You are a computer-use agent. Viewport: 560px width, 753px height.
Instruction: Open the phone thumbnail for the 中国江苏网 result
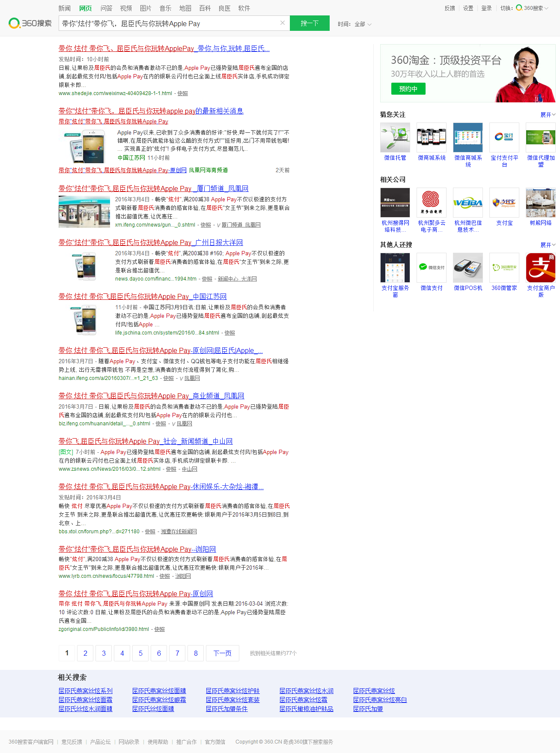pos(84,320)
